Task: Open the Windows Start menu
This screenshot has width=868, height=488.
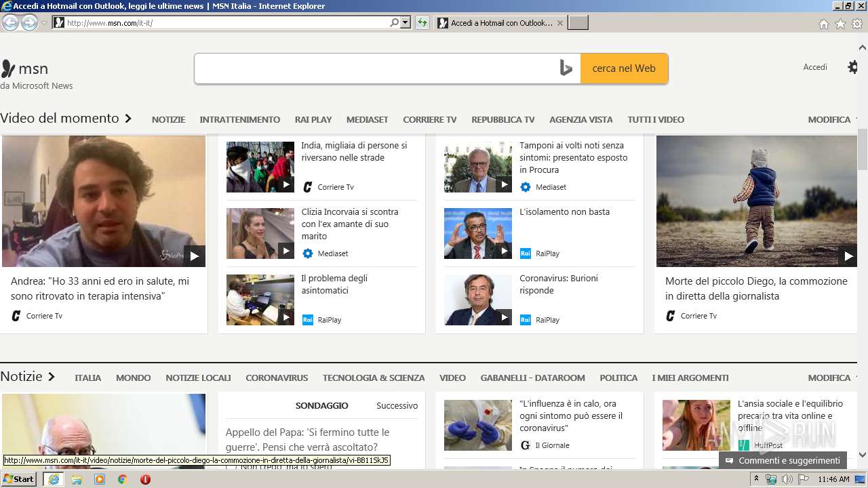Action: 19,479
